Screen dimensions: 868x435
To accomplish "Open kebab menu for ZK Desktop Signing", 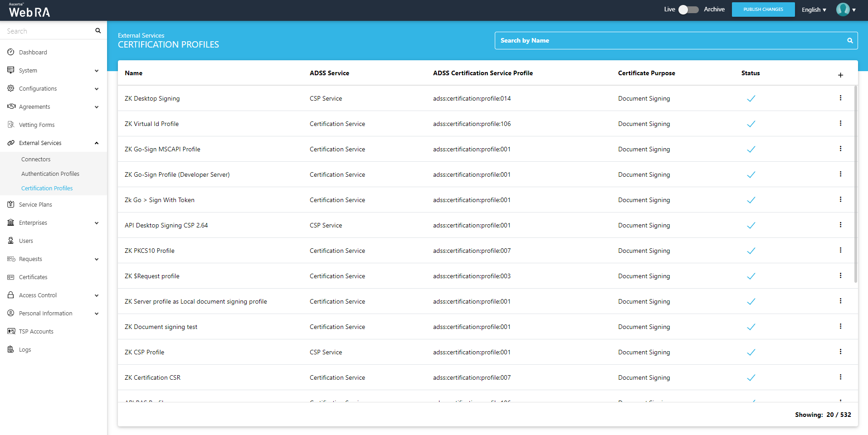I will (840, 98).
